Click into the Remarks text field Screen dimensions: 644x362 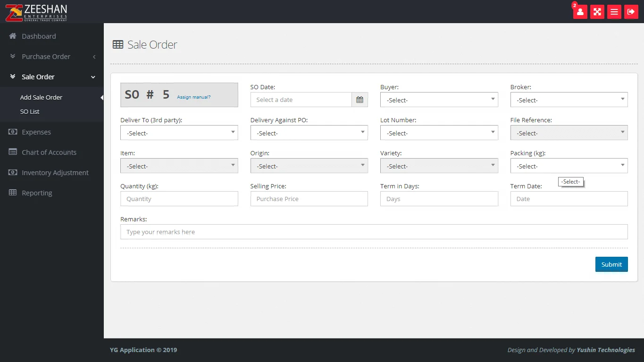374,232
